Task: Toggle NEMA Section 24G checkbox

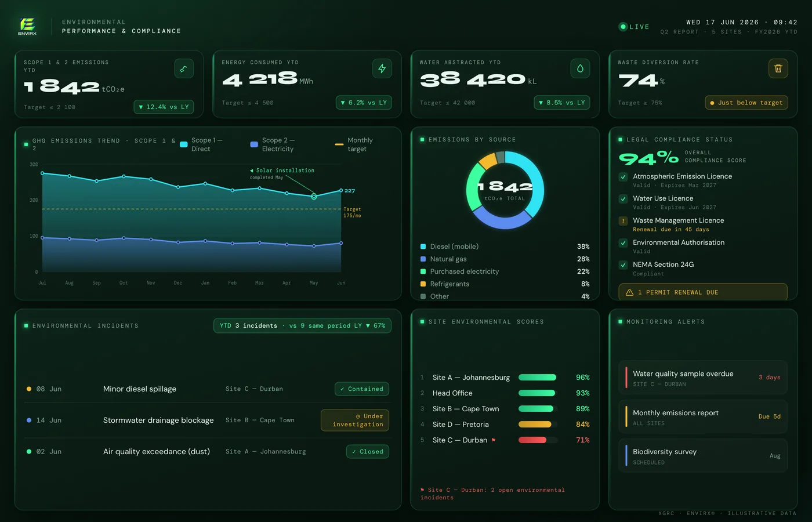Action: pyautogui.click(x=623, y=265)
